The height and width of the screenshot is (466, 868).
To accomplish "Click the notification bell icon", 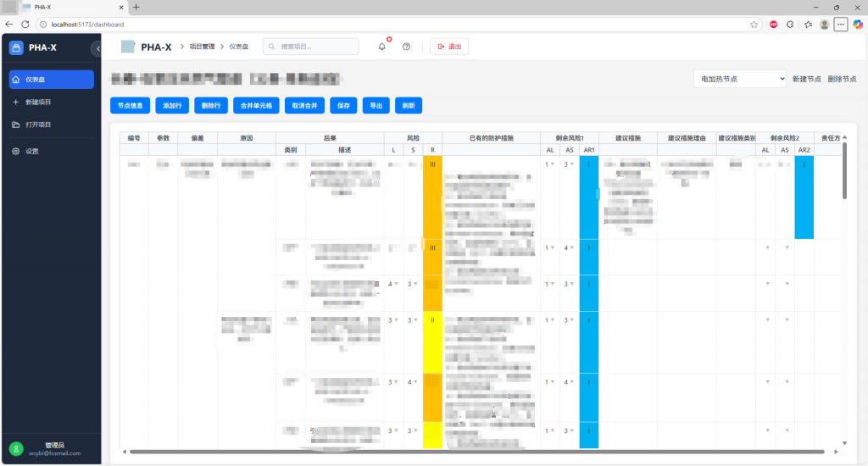I will pyautogui.click(x=381, y=47).
